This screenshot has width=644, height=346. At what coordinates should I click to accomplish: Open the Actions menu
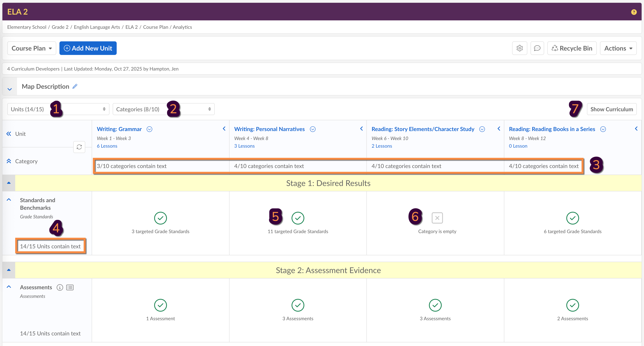618,48
